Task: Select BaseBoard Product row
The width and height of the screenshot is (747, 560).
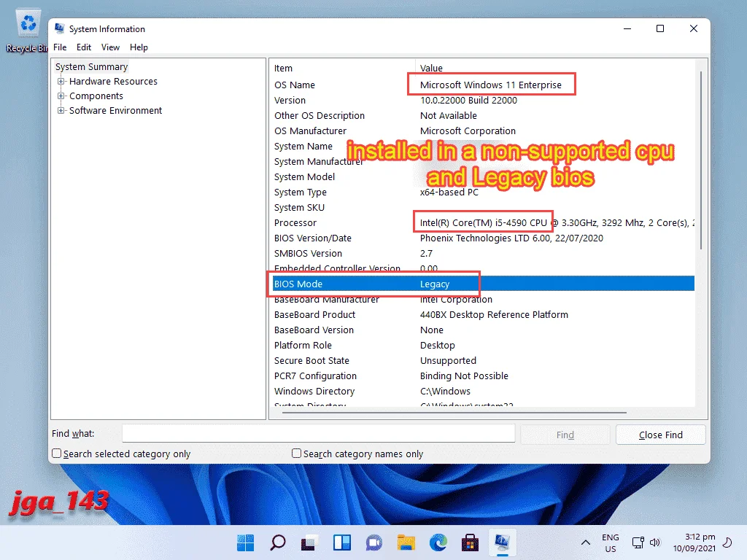Action: pyautogui.click(x=482, y=315)
